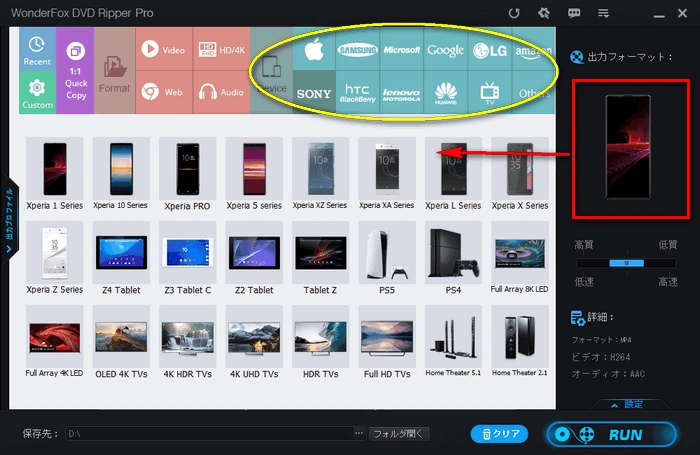
Task: Pick the Xperia X Series profile
Action: point(520,174)
